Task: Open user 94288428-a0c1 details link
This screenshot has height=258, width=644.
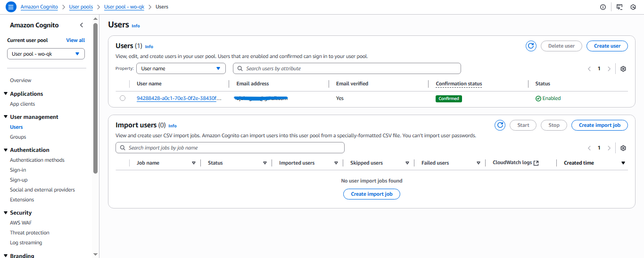Action: (x=179, y=98)
